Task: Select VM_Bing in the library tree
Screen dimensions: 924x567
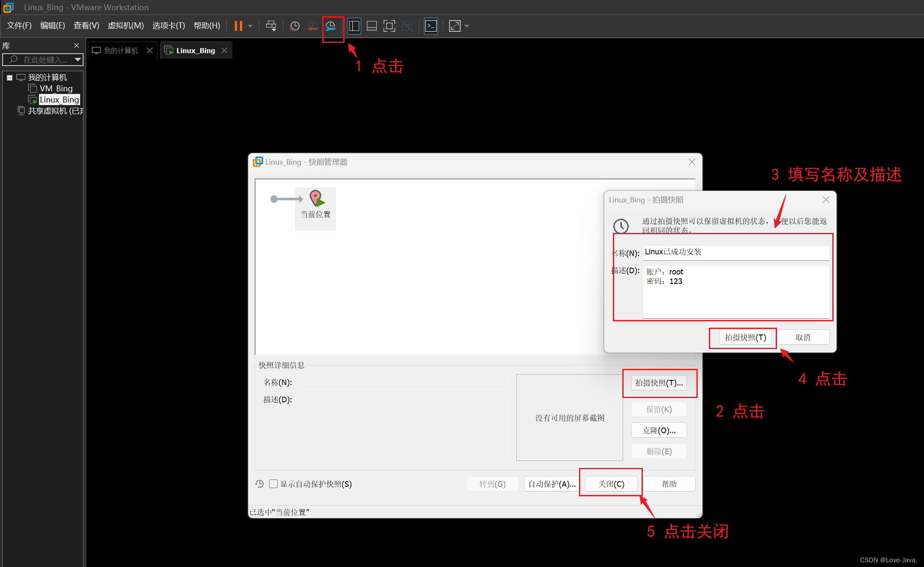Action: (x=56, y=88)
